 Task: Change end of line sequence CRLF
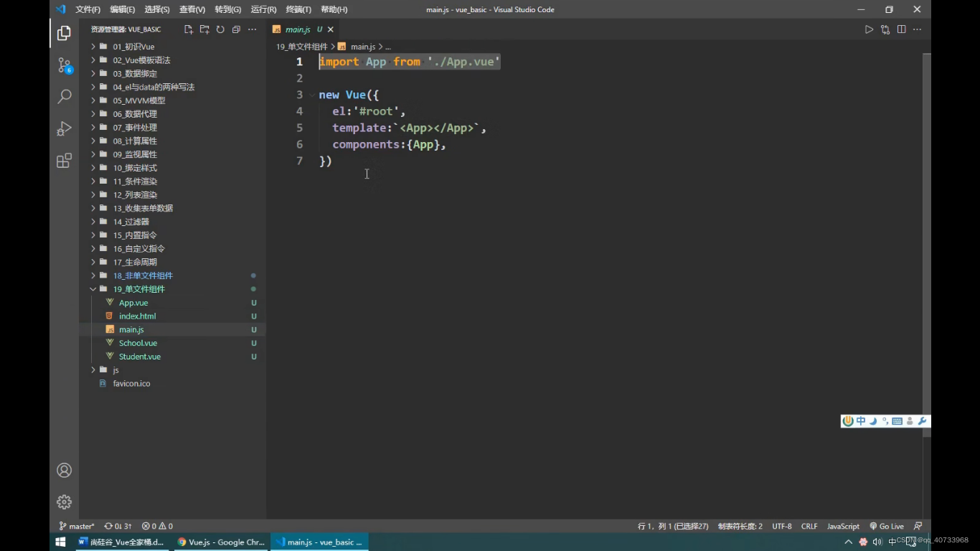[x=809, y=526]
